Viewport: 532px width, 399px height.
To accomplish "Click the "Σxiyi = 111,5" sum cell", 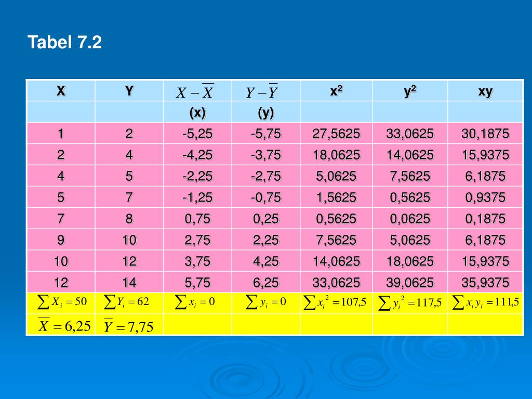I will click(486, 302).
